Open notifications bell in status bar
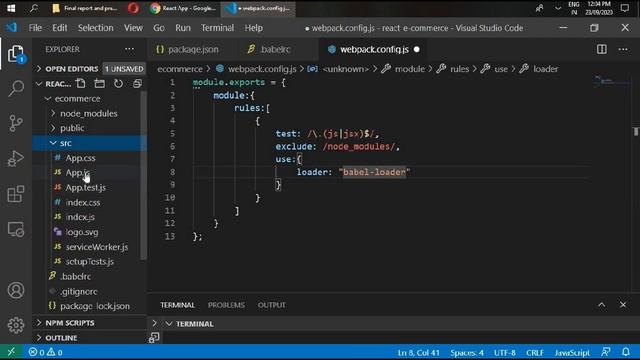Viewport: 640px width, 360px height. [626, 352]
